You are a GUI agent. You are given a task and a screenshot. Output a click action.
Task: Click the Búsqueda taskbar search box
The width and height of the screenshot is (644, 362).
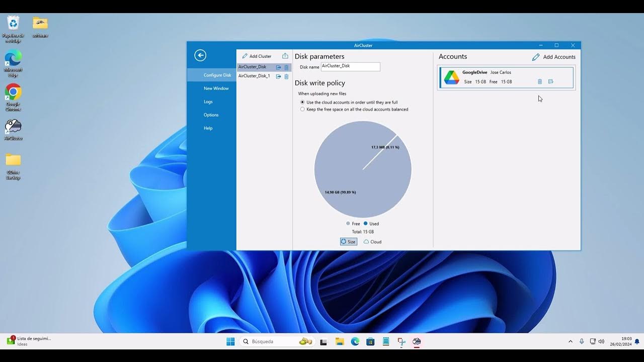click(x=277, y=341)
